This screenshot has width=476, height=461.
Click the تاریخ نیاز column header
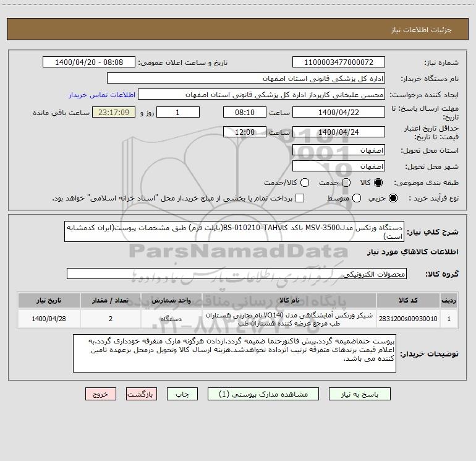49,300
